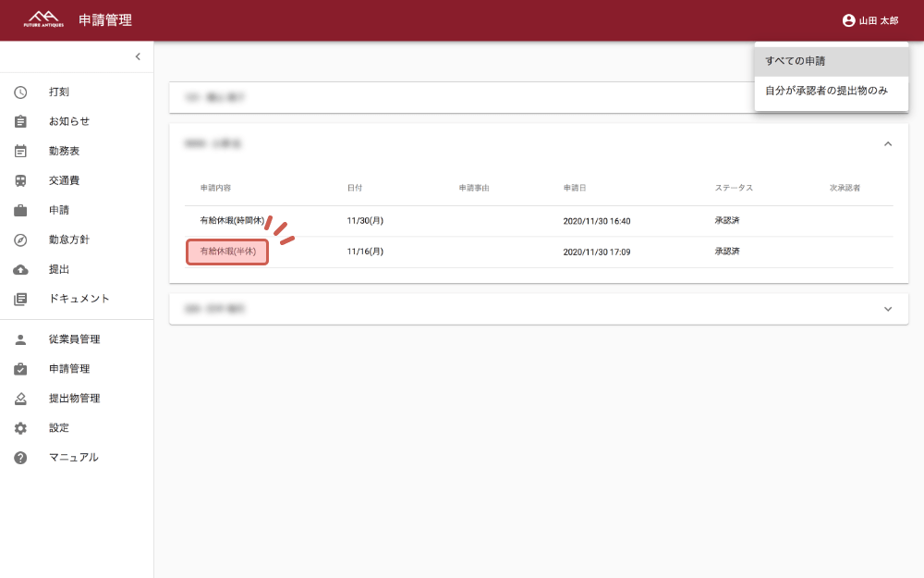Screen dimensions: 924x578
Task: Collapse the sidebar with the left chevron
Action: point(138,56)
